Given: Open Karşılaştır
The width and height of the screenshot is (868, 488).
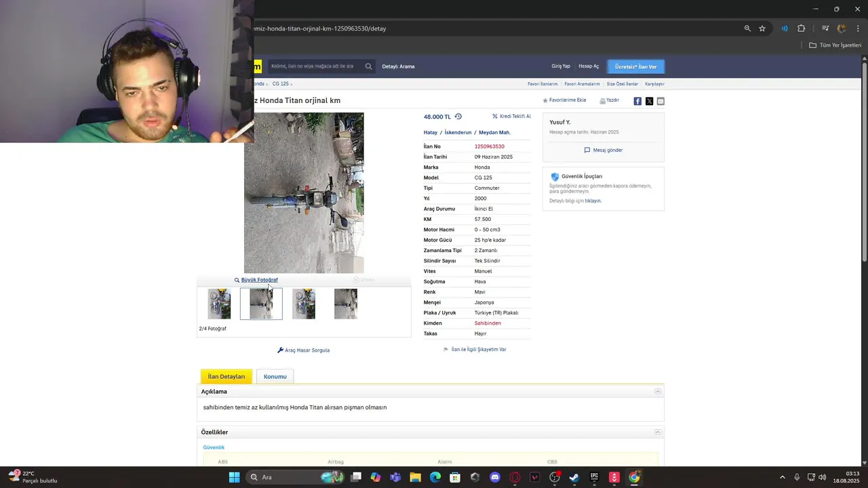Looking at the screenshot, I should (x=654, y=84).
